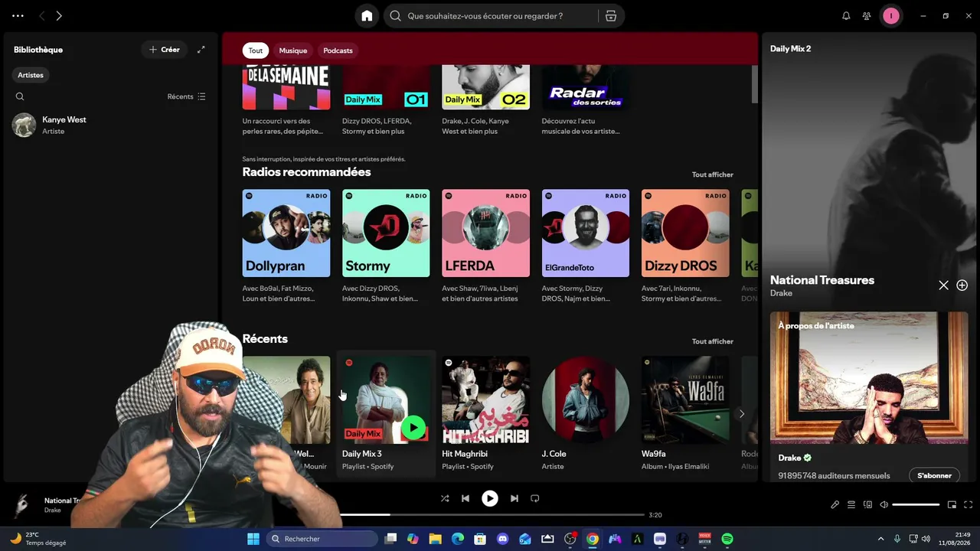
Task: Follow Drake with S'abonner button
Action: click(x=934, y=475)
